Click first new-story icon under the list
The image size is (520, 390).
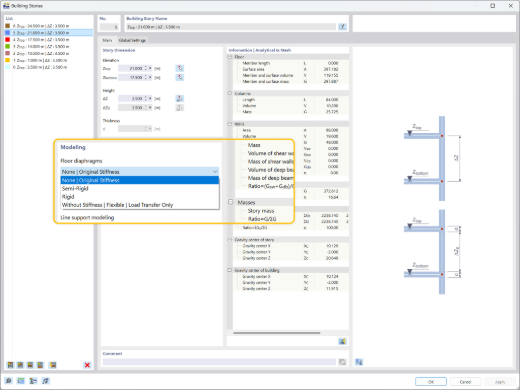coord(10,365)
